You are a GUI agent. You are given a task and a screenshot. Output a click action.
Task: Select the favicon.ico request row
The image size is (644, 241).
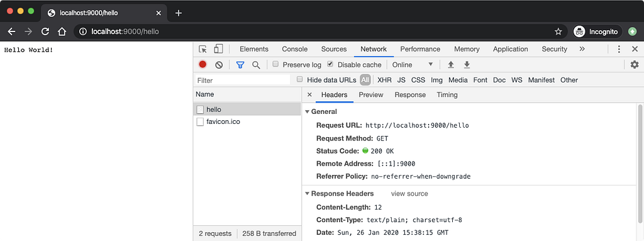[247, 121]
